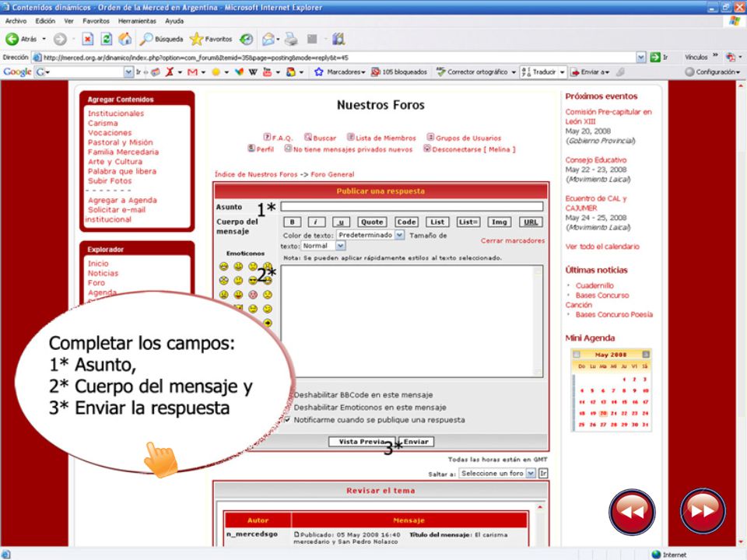The image size is (747, 560).
Task: Open Gmail from the Google toolbar
Action: [192, 72]
